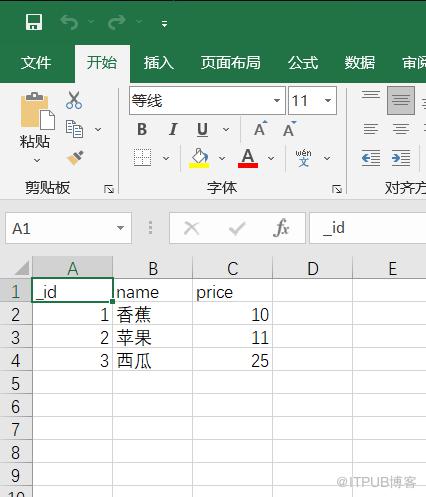Image resolution: width=426 pixels, height=497 pixels.
Task: Open the Name Box dropdown arrow
Action: (x=120, y=228)
